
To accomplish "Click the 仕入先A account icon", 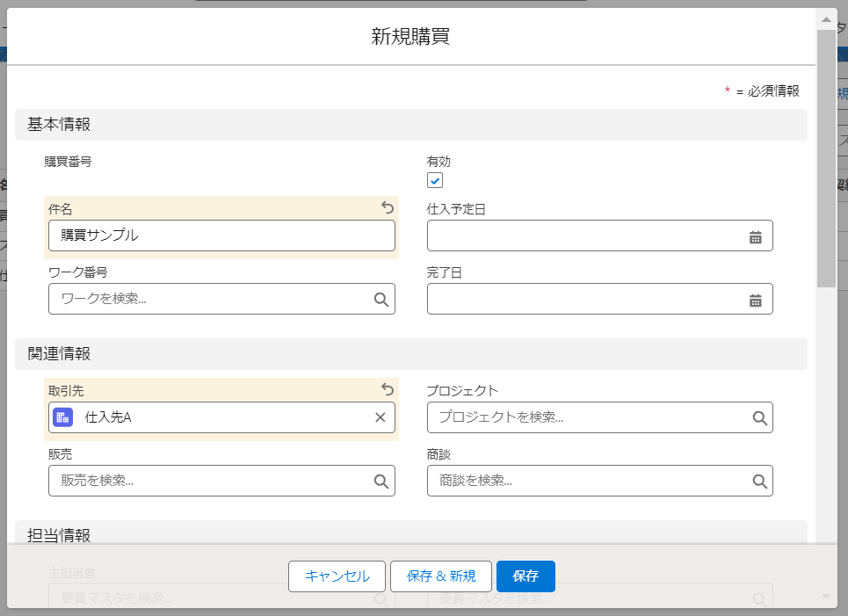I will (x=62, y=417).
